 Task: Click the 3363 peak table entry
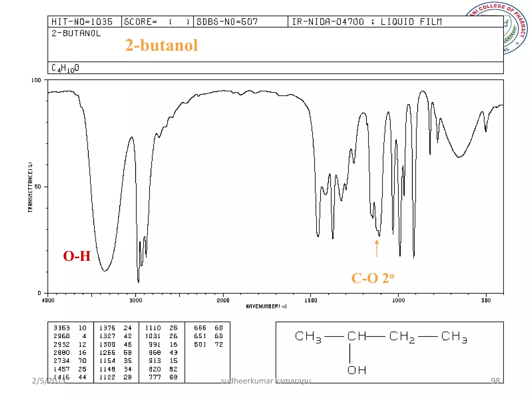(x=62, y=328)
